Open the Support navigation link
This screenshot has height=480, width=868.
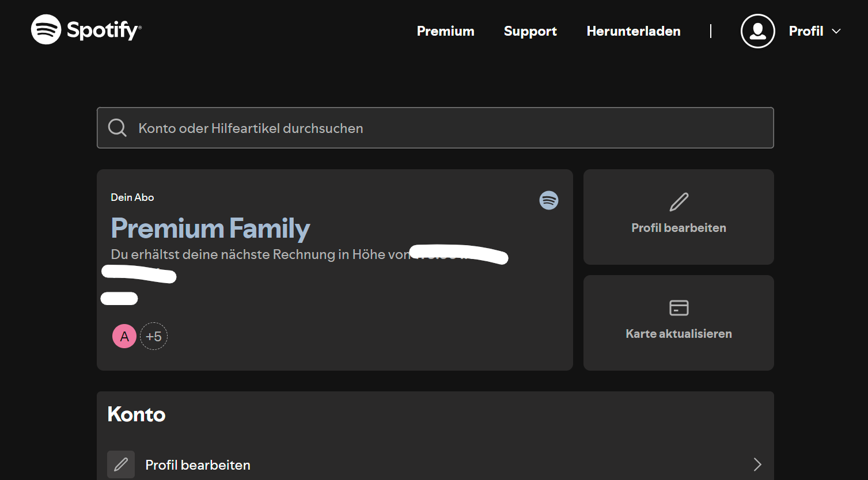530,31
